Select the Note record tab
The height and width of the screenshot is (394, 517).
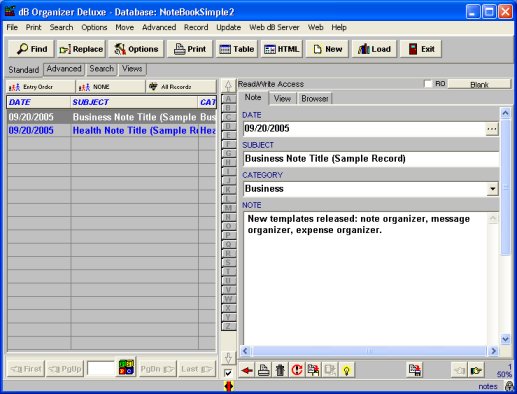tap(253, 98)
